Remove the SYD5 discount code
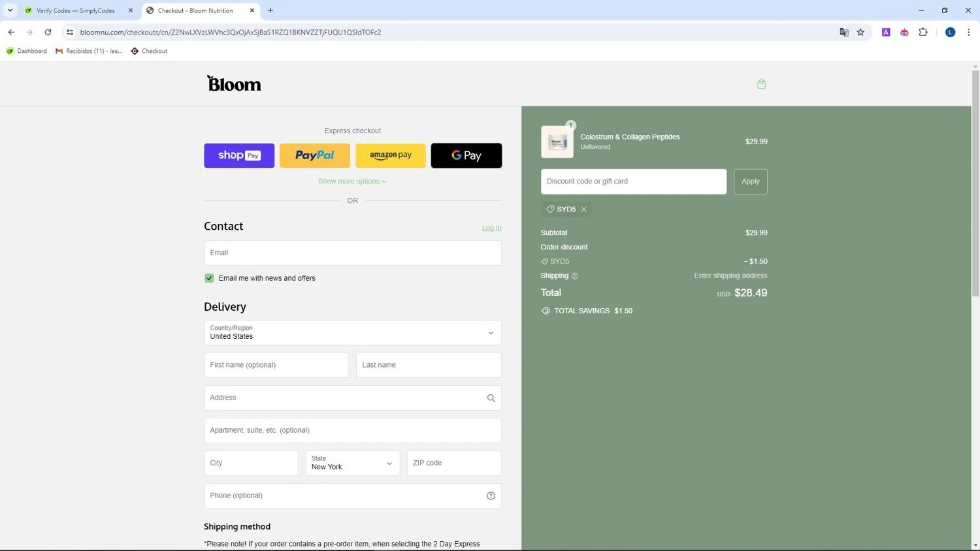 (x=584, y=210)
